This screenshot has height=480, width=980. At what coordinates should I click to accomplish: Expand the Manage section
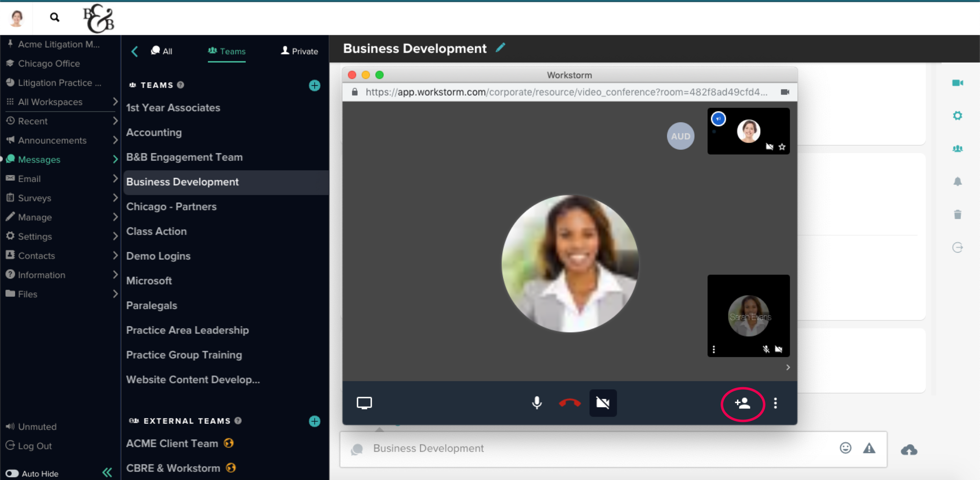coord(115,217)
